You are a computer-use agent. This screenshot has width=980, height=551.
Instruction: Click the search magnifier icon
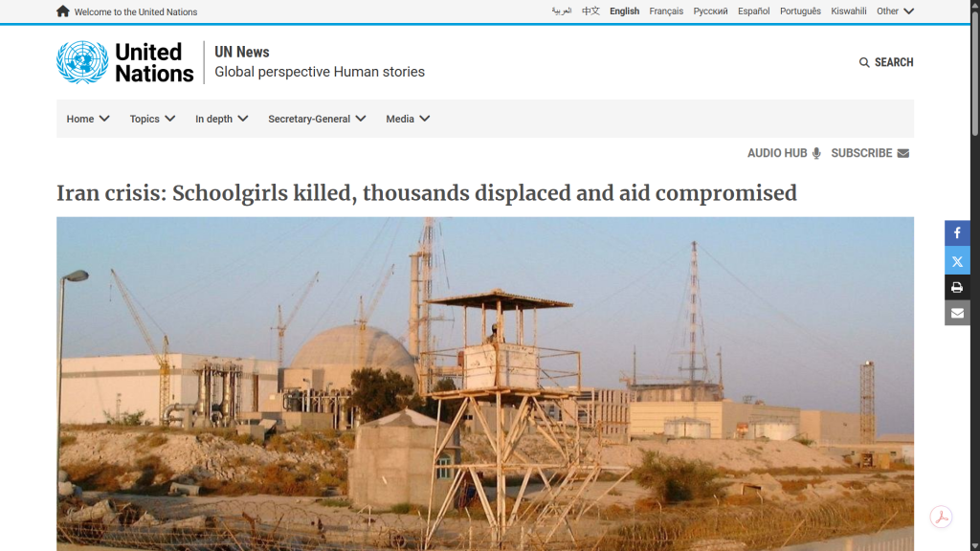pos(864,62)
